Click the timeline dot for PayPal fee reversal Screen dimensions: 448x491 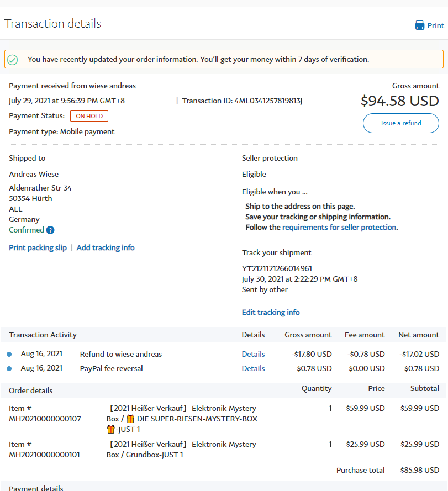[9, 368]
